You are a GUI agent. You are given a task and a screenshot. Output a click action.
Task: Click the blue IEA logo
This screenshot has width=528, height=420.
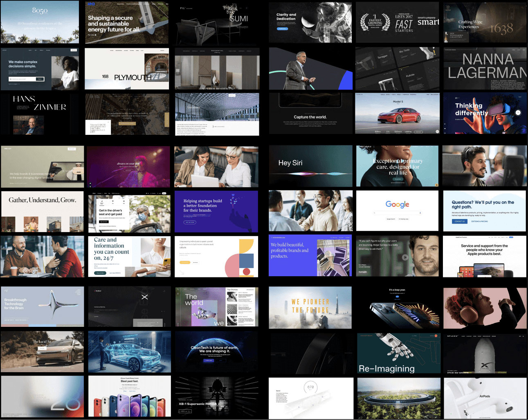coord(91,4)
